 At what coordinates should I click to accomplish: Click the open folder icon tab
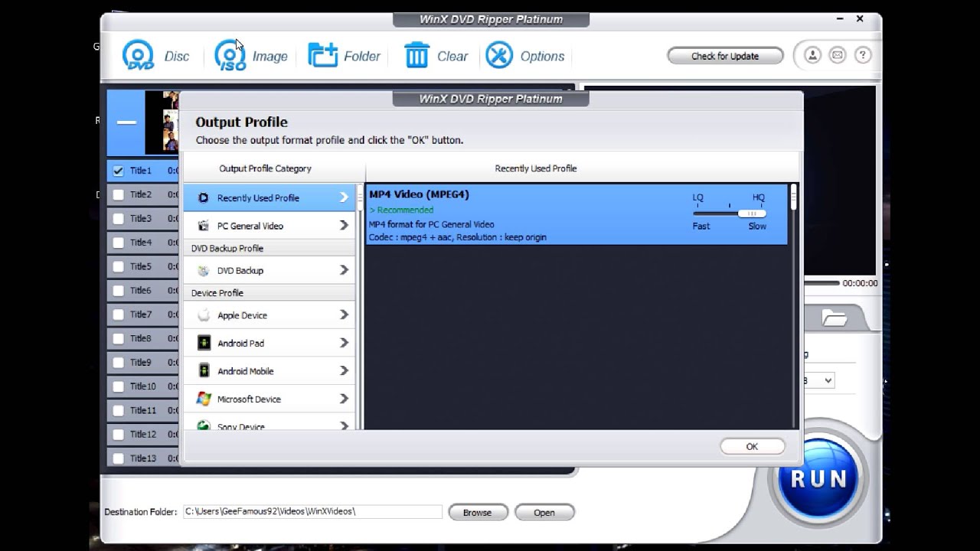coord(834,318)
